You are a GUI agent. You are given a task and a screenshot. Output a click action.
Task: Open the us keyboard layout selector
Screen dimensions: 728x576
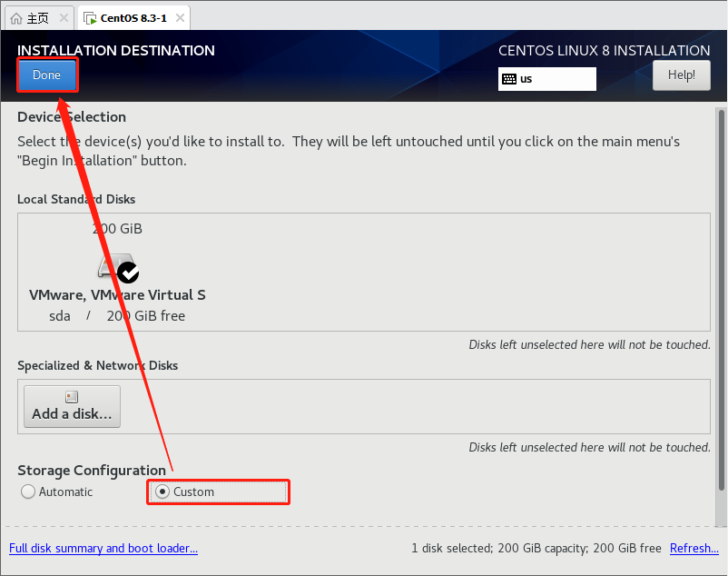pyautogui.click(x=547, y=79)
